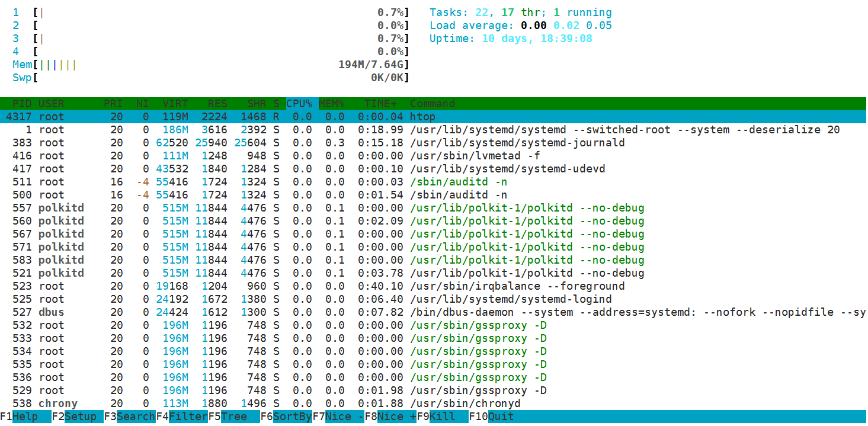Open F6 SortBy menu
The image size is (868, 426).
(x=286, y=417)
